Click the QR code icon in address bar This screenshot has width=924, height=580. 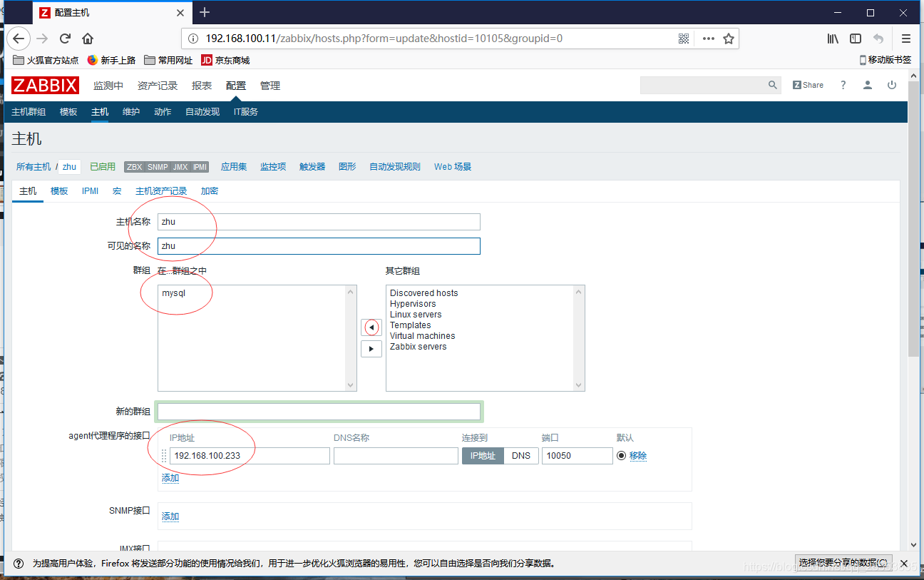684,39
